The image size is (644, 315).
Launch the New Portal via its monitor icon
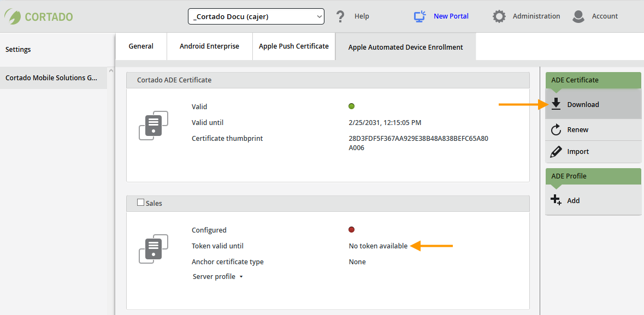pos(419,16)
